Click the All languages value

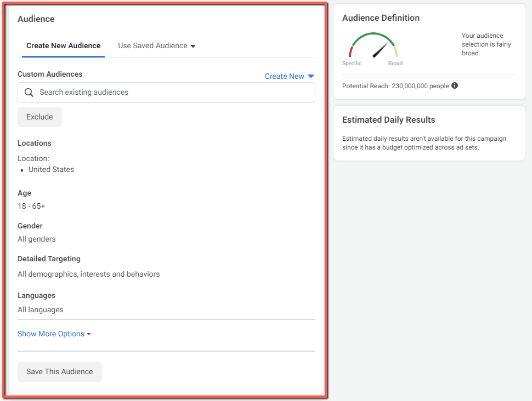click(41, 310)
